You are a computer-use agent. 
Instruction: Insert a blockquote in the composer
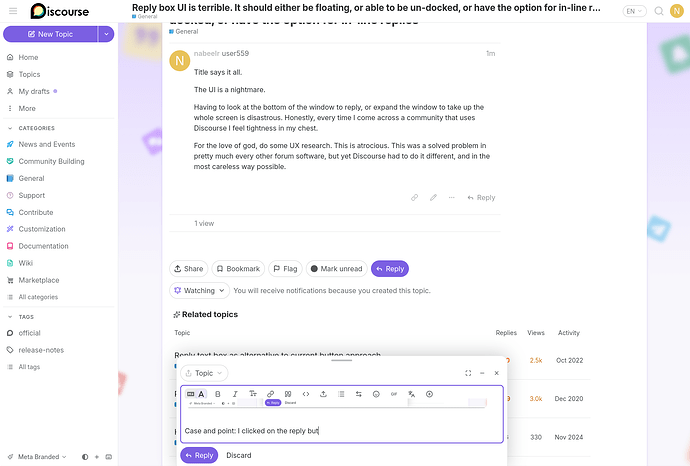[x=288, y=394]
